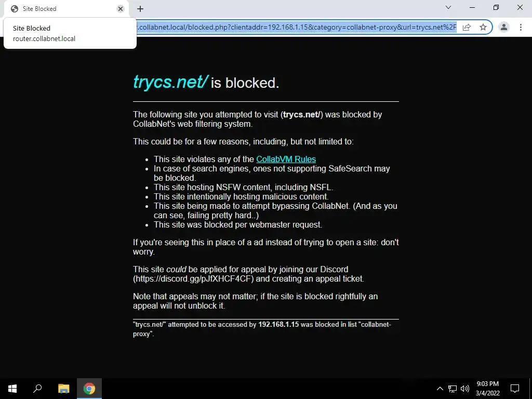Viewport: 532px width, 399px height.
Task: Click the address bar URL field
Action: click(297, 27)
